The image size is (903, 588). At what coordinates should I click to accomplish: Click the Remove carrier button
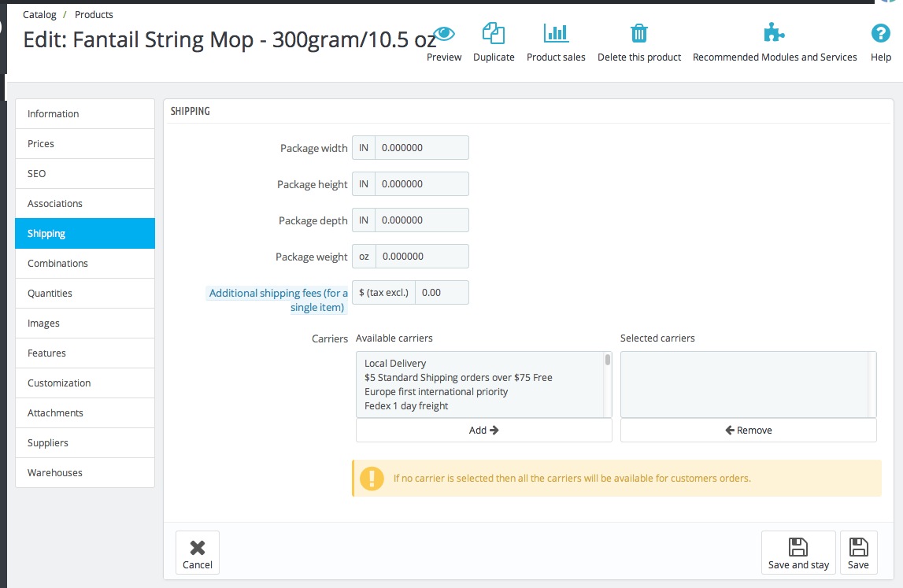[748, 431]
